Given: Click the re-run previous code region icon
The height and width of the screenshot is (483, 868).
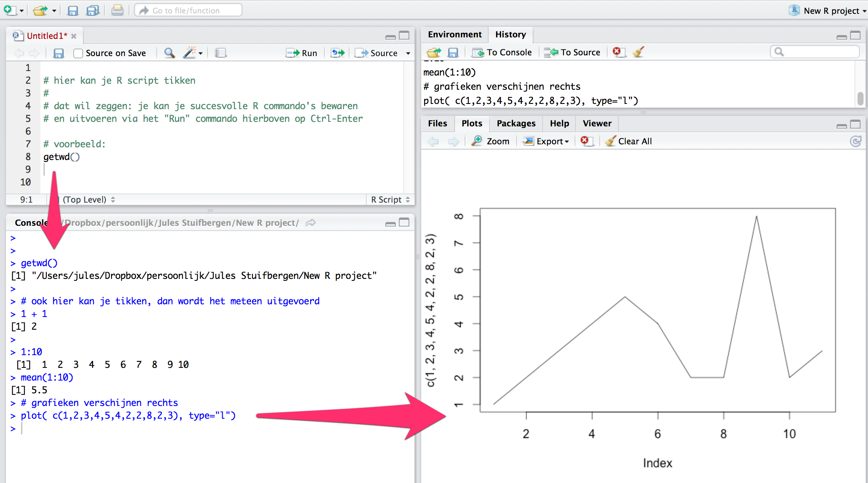Looking at the screenshot, I should pyautogui.click(x=337, y=53).
